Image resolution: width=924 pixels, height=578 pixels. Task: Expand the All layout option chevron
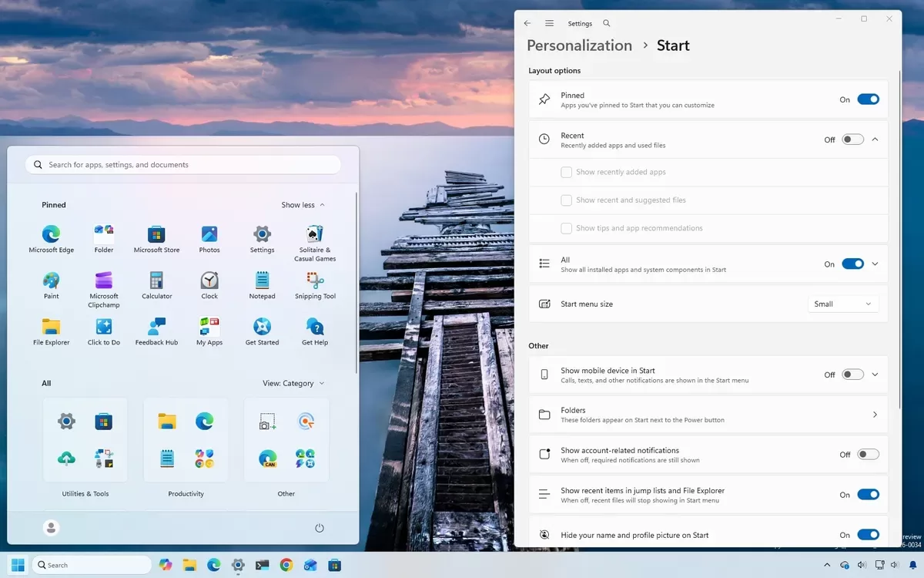875,264
